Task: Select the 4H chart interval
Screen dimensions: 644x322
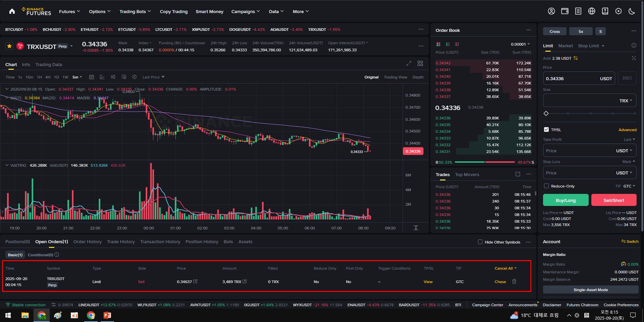Action: [48, 77]
